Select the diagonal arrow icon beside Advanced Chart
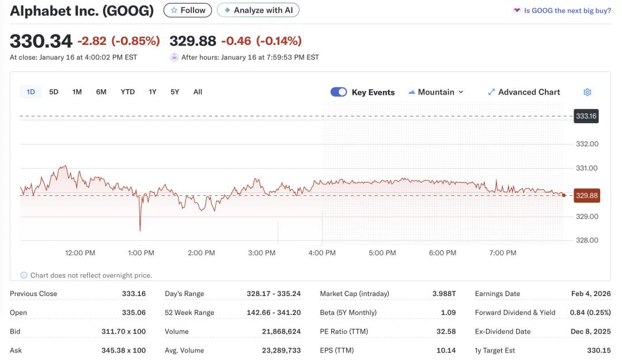Screen dimensions: 622x364 click(x=491, y=92)
